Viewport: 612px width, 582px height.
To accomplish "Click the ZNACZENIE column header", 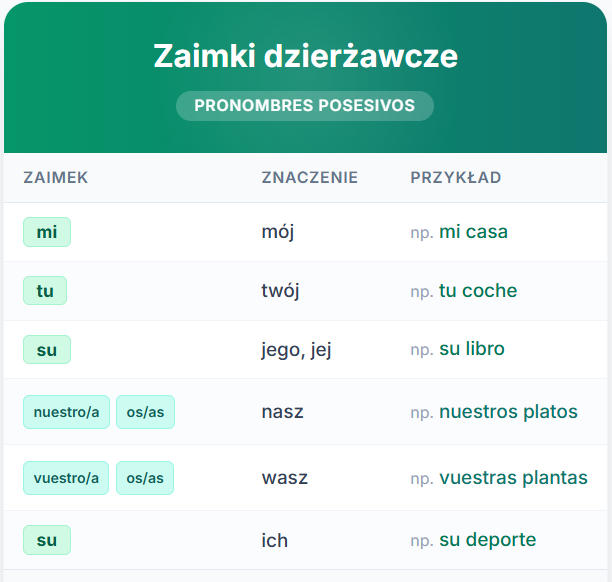I will pyautogui.click(x=310, y=178).
